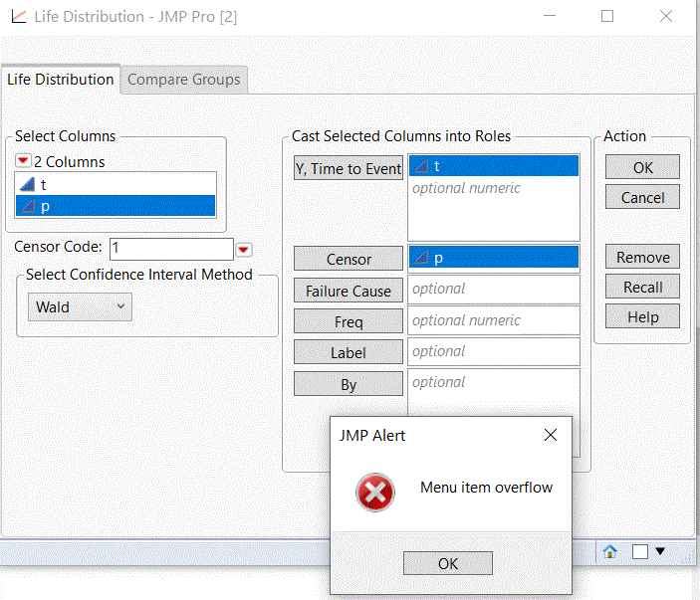Viewport: 700px width, 600px height.
Task: Expand the Wald confidence interval method dropdown
Action: coord(80,307)
